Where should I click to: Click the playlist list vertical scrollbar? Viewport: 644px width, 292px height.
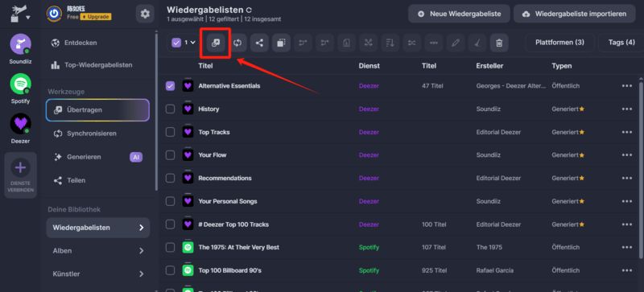tap(641, 171)
